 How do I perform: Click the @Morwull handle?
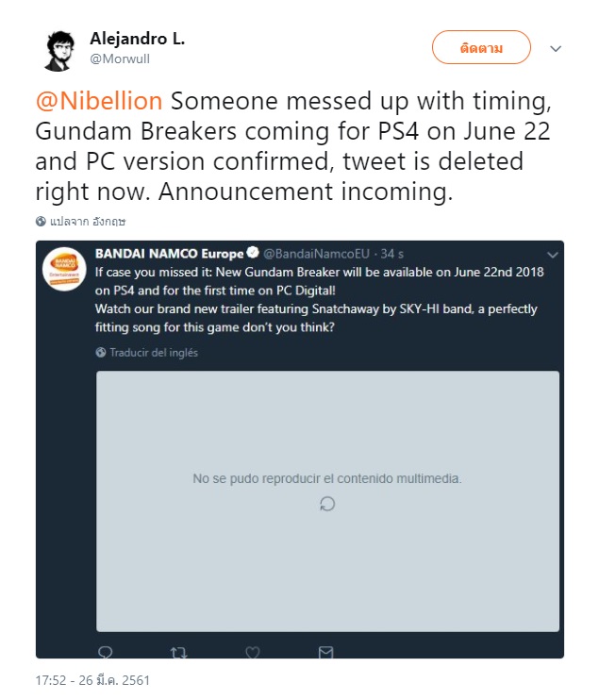120,58
